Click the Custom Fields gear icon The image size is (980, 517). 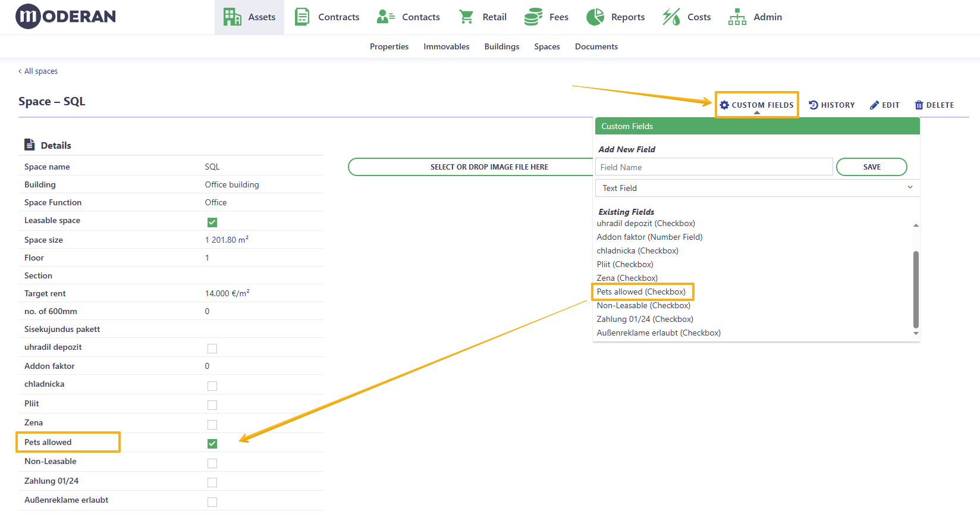[x=724, y=105]
